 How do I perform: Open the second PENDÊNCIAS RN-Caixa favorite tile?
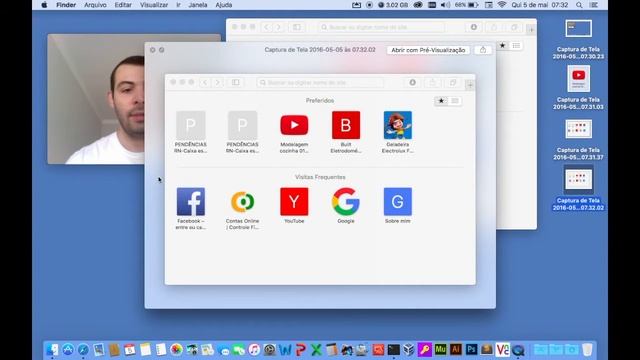coord(242,132)
